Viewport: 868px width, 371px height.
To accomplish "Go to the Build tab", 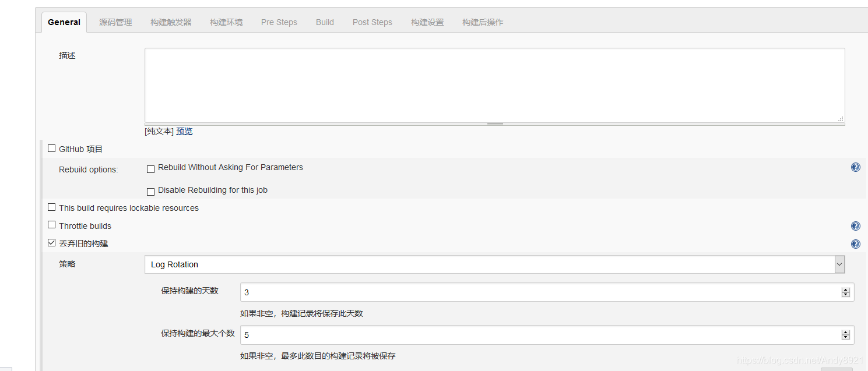I will 325,22.
